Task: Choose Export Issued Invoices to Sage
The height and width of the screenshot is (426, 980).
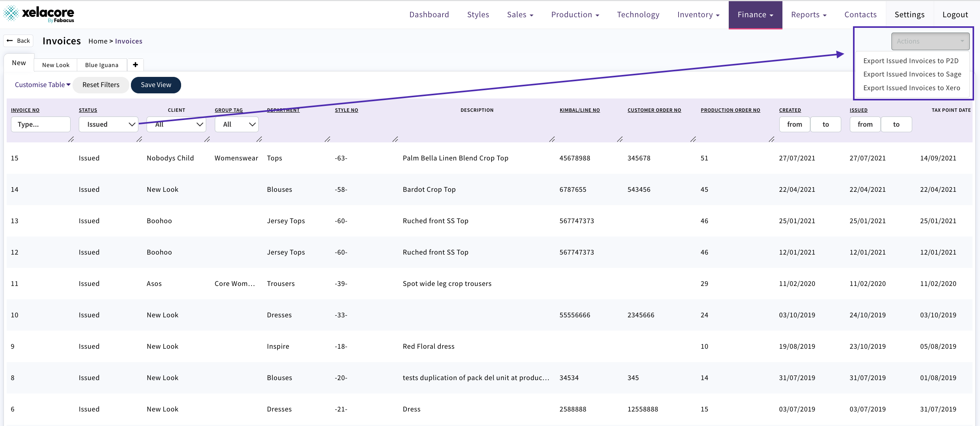Action: coord(912,74)
